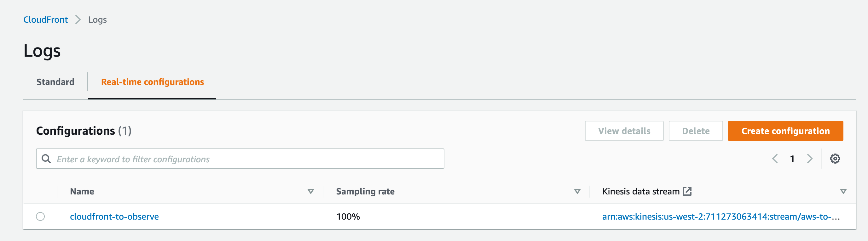Open Real-time configurations tab
The width and height of the screenshot is (868, 241).
coord(152,82)
